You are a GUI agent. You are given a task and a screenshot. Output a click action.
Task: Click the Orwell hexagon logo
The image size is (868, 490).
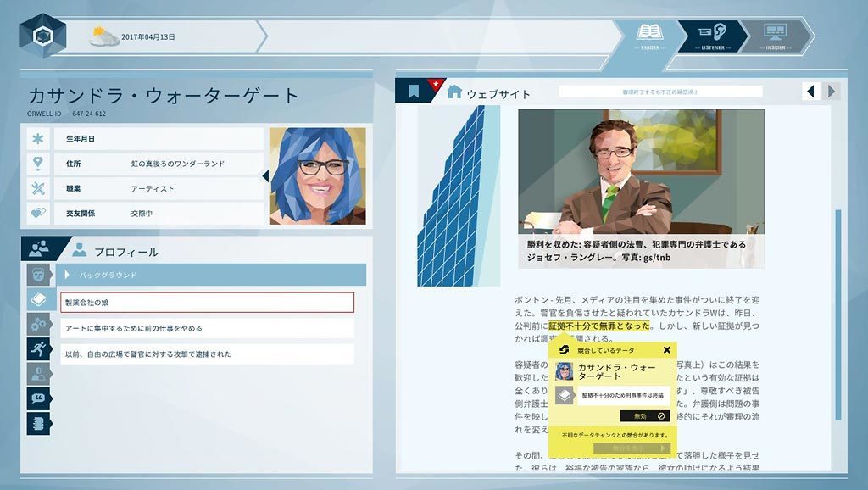coord(43,36)
